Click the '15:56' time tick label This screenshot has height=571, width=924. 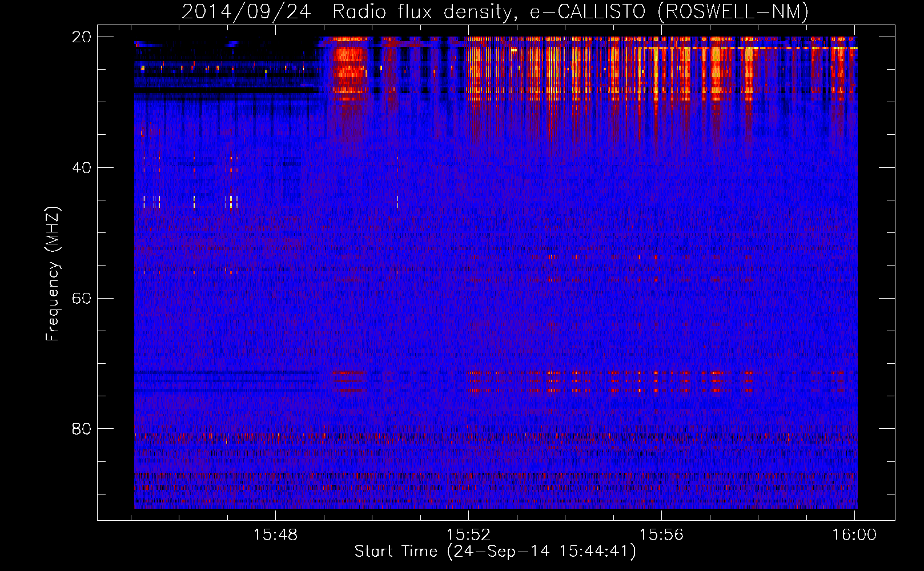point(661,534)
